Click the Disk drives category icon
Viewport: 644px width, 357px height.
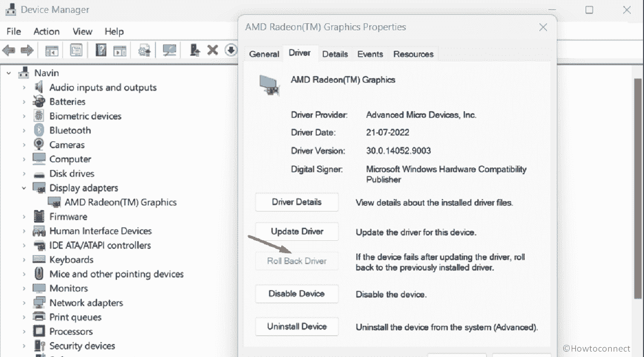point(39,174)
